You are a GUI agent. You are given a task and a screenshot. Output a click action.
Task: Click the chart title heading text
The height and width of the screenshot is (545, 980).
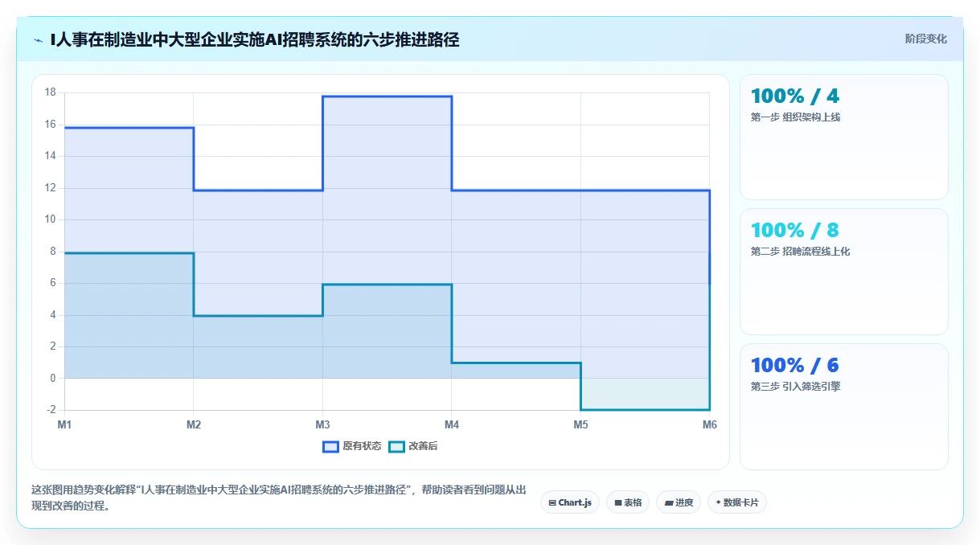(x=255, y=39)
